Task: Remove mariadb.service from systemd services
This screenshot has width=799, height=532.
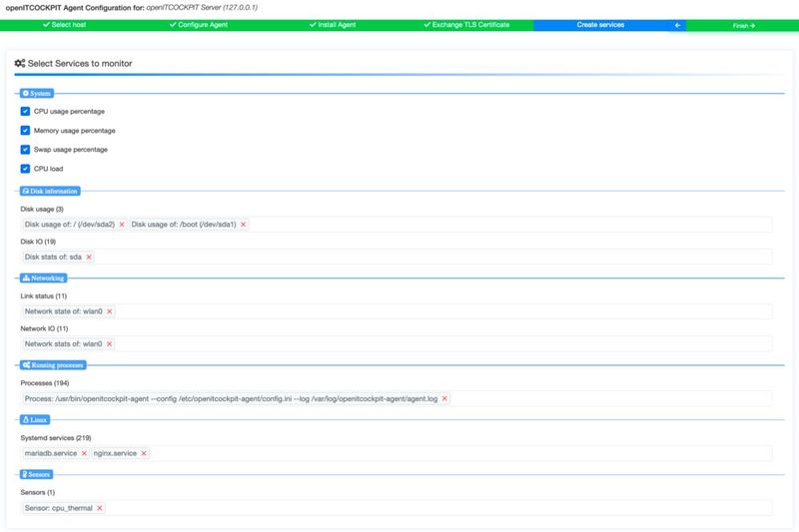Action: (x=84, y=453)
